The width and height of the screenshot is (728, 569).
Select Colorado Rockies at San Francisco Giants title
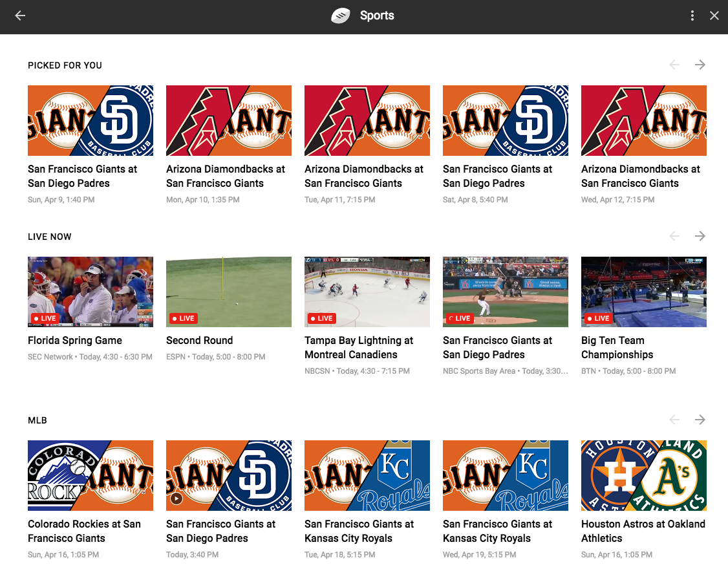click(x=84, y=531)
